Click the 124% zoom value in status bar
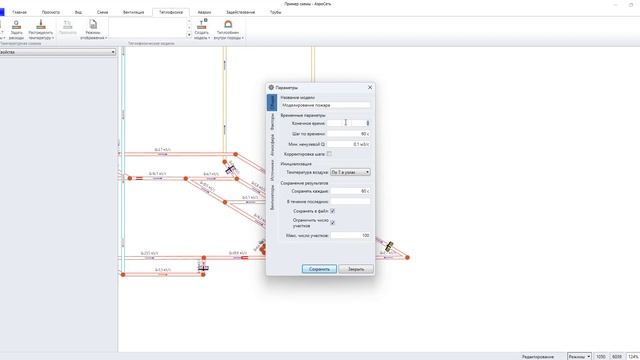This screenshot has width=640, height=360. pyautogui.click(x=633, y=357)
